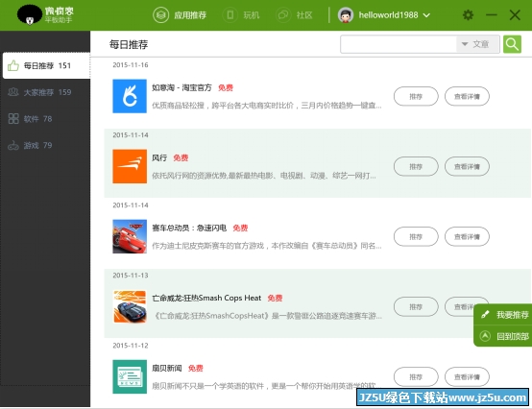532x409 pixels.
Task: Click the 赛车总动员 description text
Action: [267, 246]
